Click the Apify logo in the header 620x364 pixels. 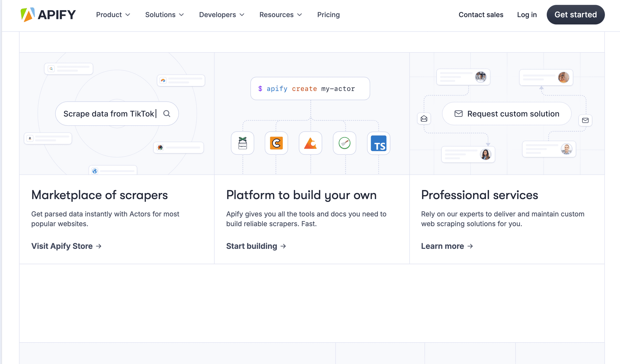point(48,15)
